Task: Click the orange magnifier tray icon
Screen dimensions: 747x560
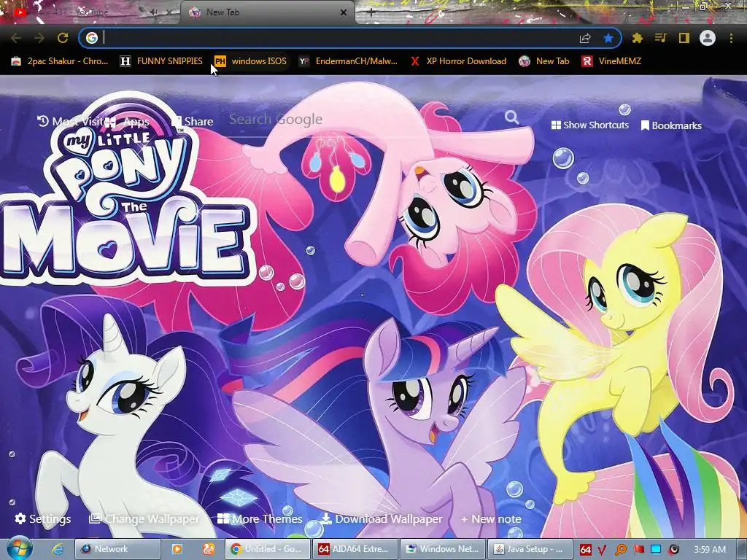Action: 621,550
